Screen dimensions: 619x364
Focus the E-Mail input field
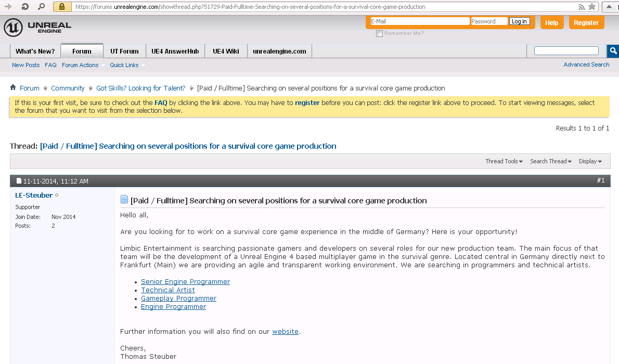click(x=420, y=21)
